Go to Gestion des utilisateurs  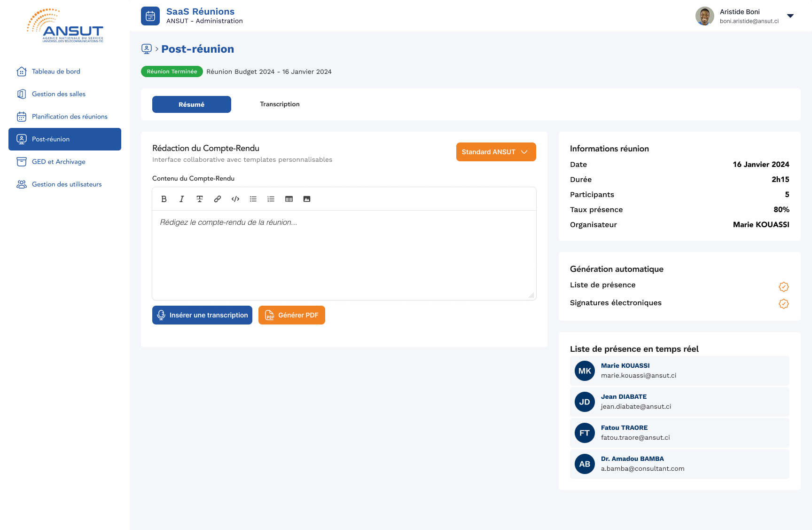65,184
